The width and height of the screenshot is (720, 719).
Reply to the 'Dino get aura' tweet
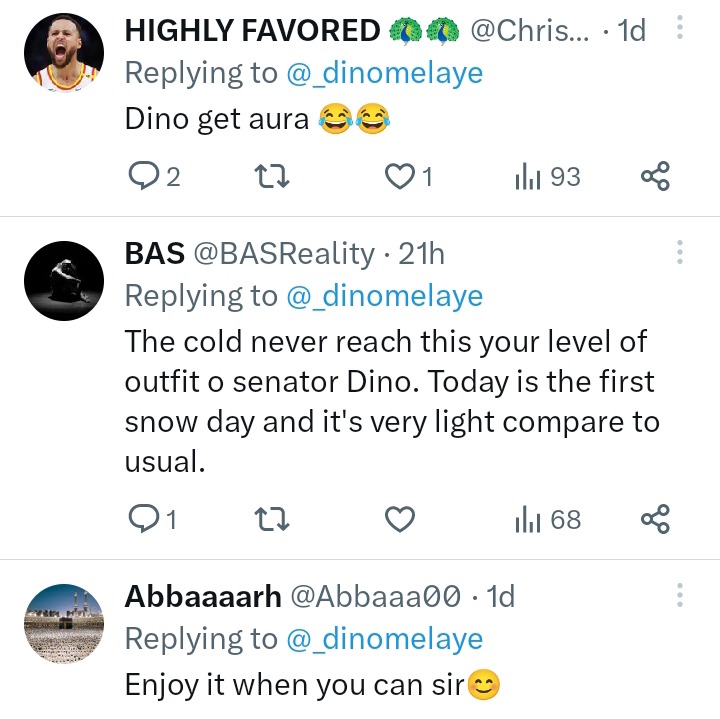pyautogui.click(x=145, y=177)
